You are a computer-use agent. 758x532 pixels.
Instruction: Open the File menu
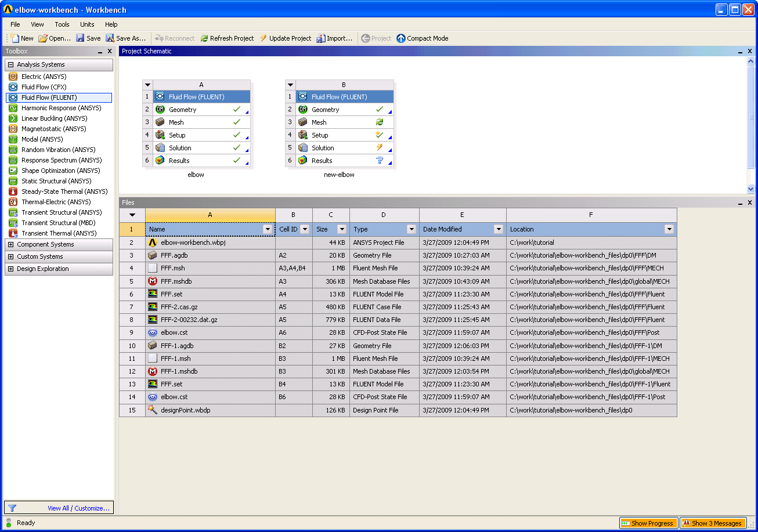[x=15, y=24]
